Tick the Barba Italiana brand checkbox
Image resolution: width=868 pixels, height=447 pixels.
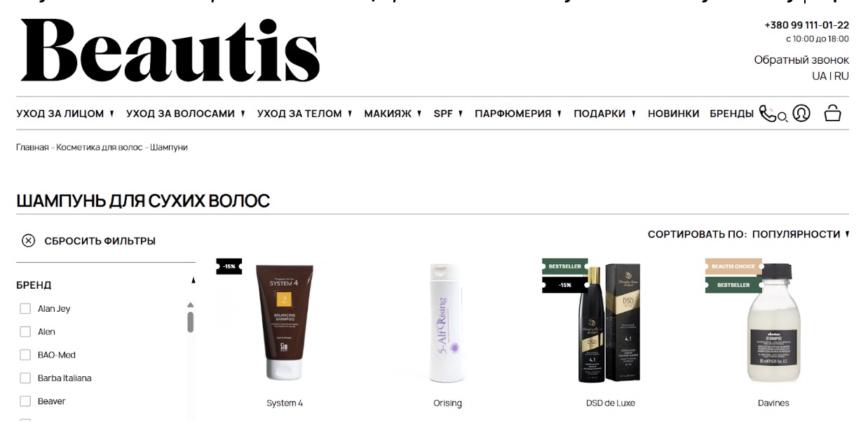point(25,378)
